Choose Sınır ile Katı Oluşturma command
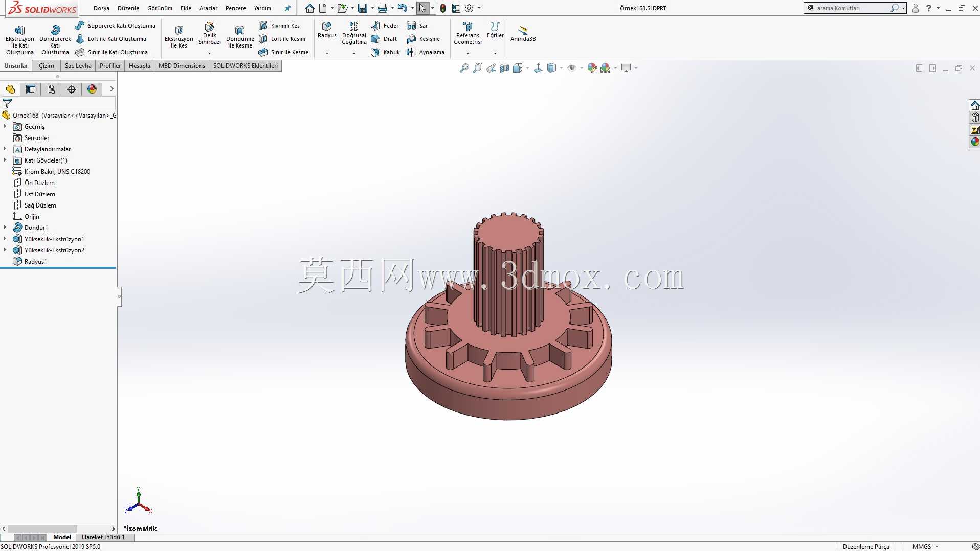Screen dimensions: 980x551 tap(112, 52)
